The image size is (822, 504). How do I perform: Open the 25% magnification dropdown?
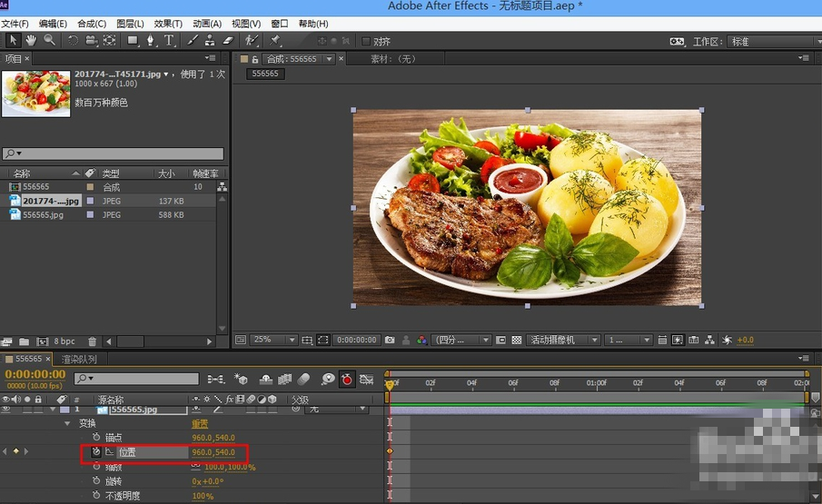point(272,340)
